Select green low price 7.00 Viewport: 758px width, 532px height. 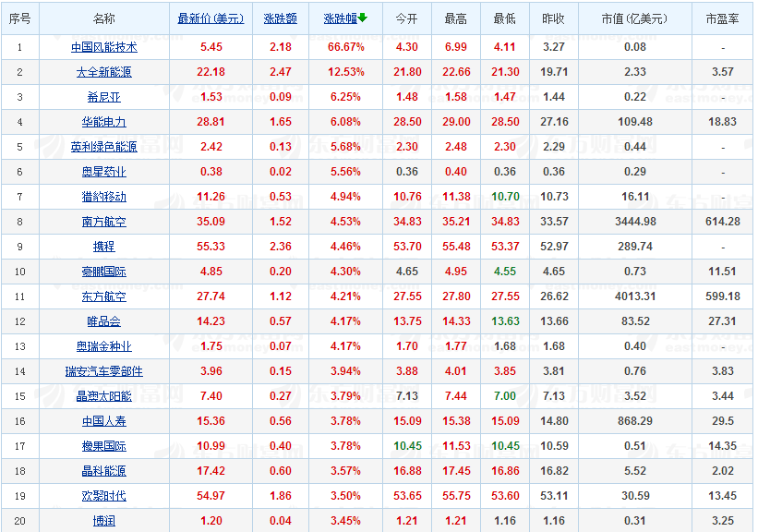click(x=505, y=396)
